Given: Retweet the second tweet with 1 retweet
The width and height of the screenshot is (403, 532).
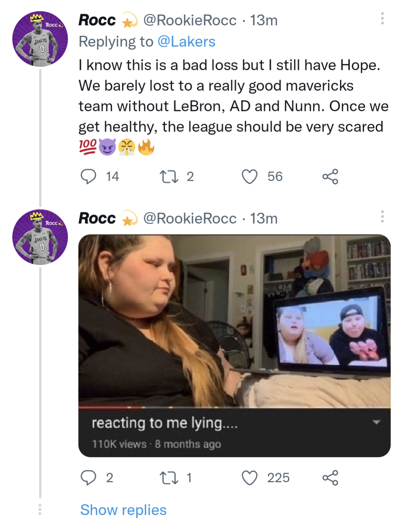Looking at the screenshot, I should point(169,477).
